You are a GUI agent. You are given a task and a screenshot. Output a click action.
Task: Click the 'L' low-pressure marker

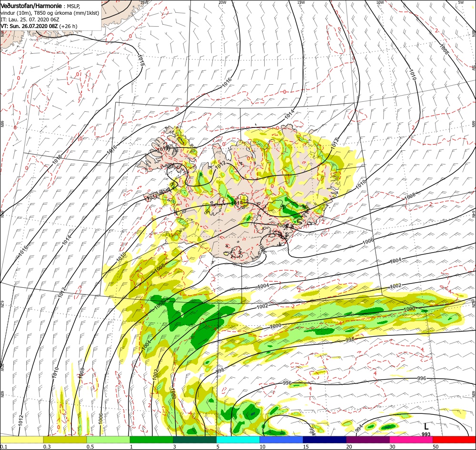coord(426,427)
